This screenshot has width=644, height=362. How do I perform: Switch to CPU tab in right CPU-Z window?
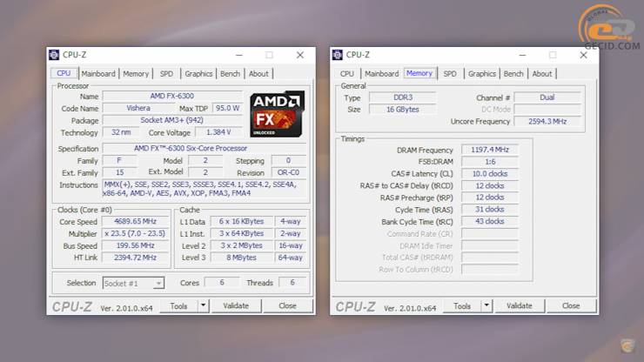(346, 74)
